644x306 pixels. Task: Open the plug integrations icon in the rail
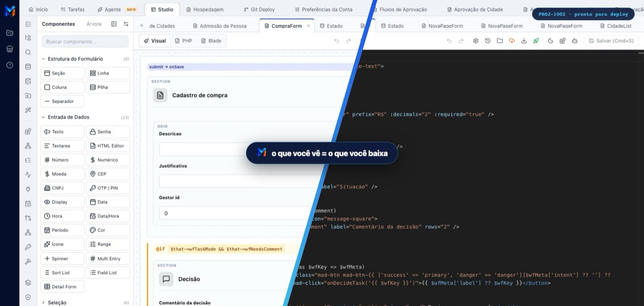click(28, 189)
